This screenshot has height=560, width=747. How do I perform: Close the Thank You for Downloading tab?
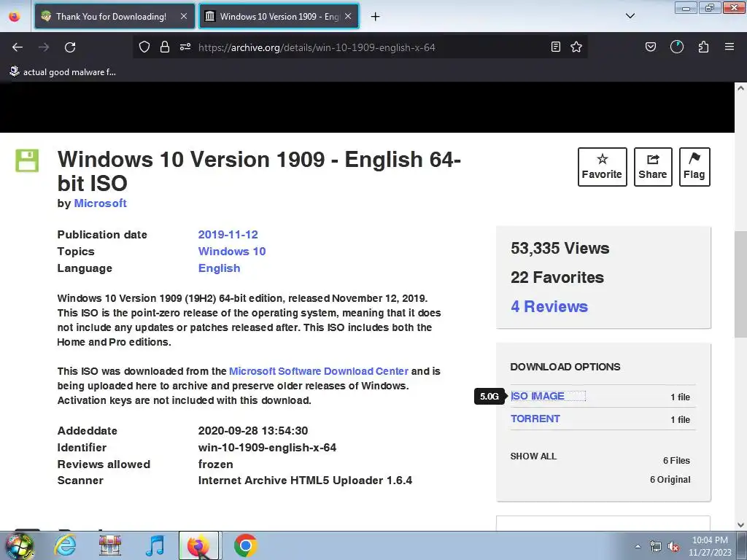point(184,16)
